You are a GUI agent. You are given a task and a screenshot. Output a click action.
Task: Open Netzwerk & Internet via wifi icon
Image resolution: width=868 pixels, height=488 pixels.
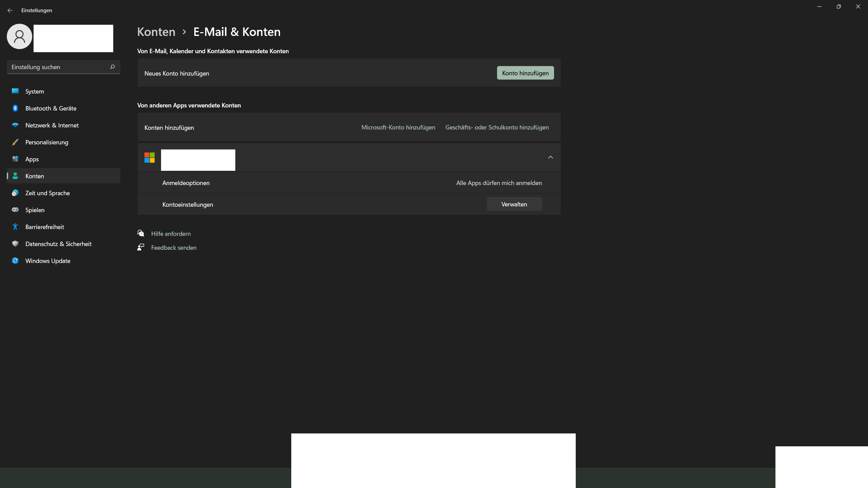click(15, 125)
